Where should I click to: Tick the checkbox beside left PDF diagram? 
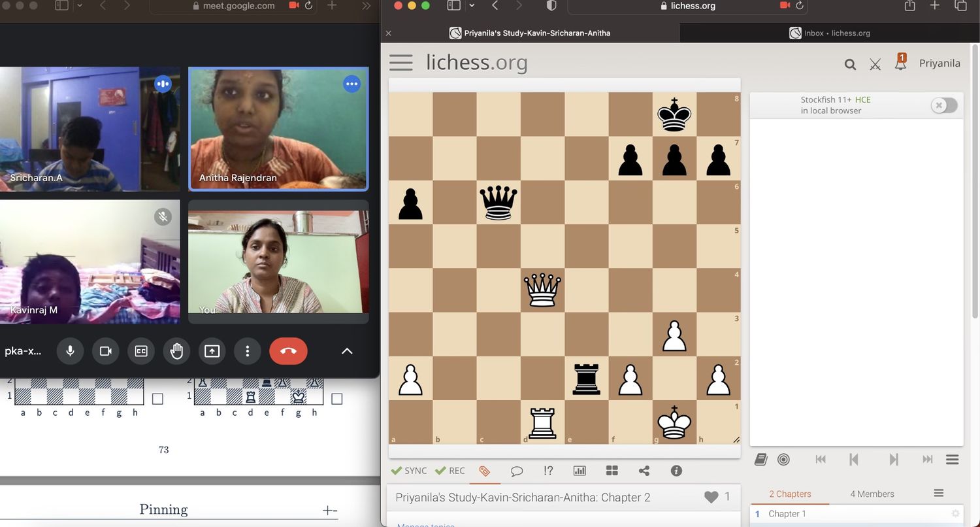(x=157, y=399)
